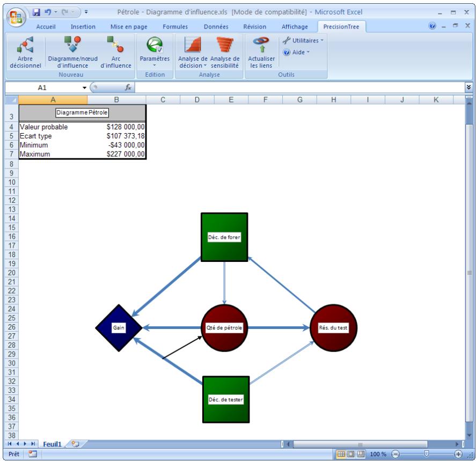
Task: Click the zoom slider handle
Action: pyautogui.click(x=427, y=454)
